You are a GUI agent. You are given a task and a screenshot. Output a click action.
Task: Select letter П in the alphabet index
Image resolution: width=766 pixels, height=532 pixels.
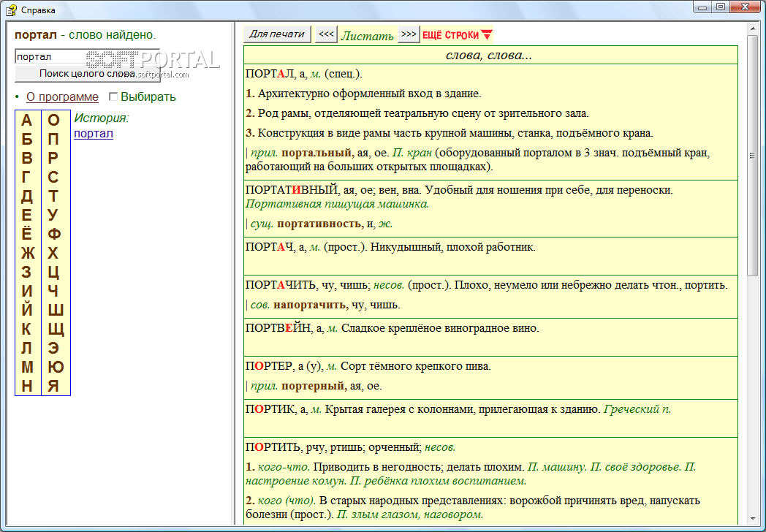[x=53, y=139]
